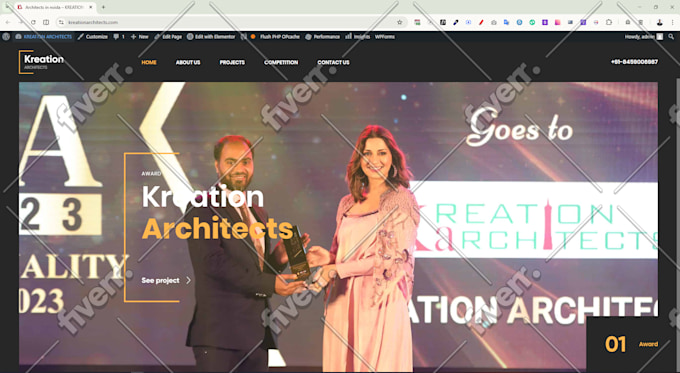Open Customize in the admin bar
The height and width of the screenshot is (373, 680).
(92, 37)
